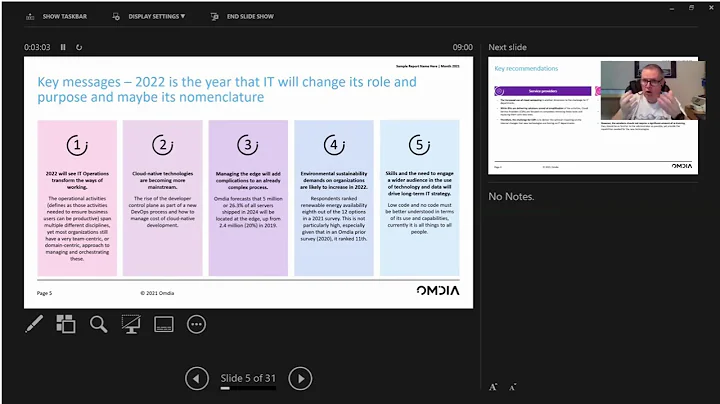Click the numbered circle 5 on slide
The width and height of the screenshot is (720, 404).
point(419,145)
